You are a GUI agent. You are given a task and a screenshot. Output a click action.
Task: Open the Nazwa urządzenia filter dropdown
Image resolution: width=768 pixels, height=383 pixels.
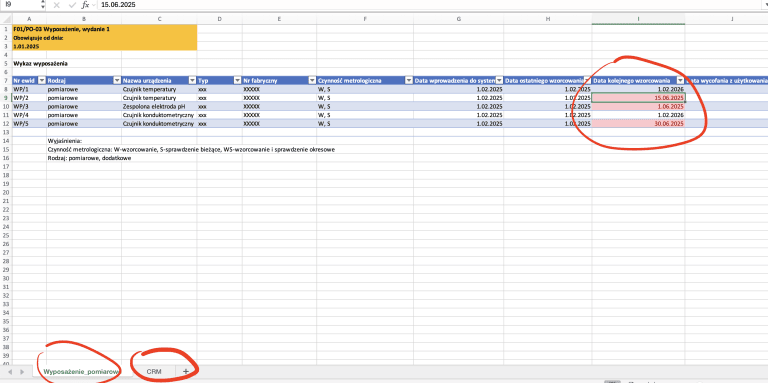(192, 80)
